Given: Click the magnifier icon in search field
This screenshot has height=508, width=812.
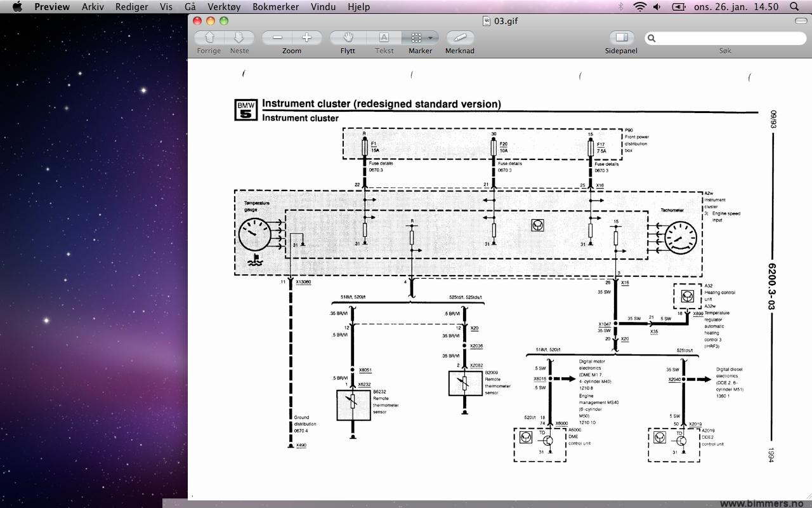Looking at the screenshot, I should pyautogui.click(x=652, y=38).
